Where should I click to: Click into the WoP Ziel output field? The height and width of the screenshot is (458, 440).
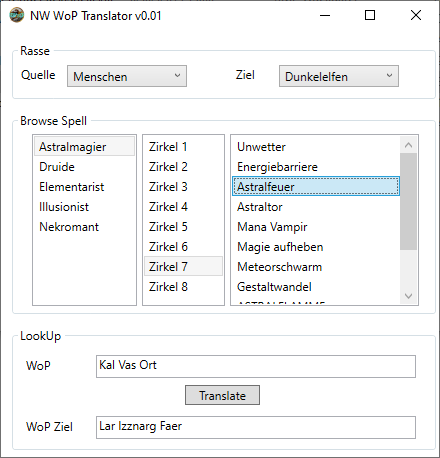[256, 427]
